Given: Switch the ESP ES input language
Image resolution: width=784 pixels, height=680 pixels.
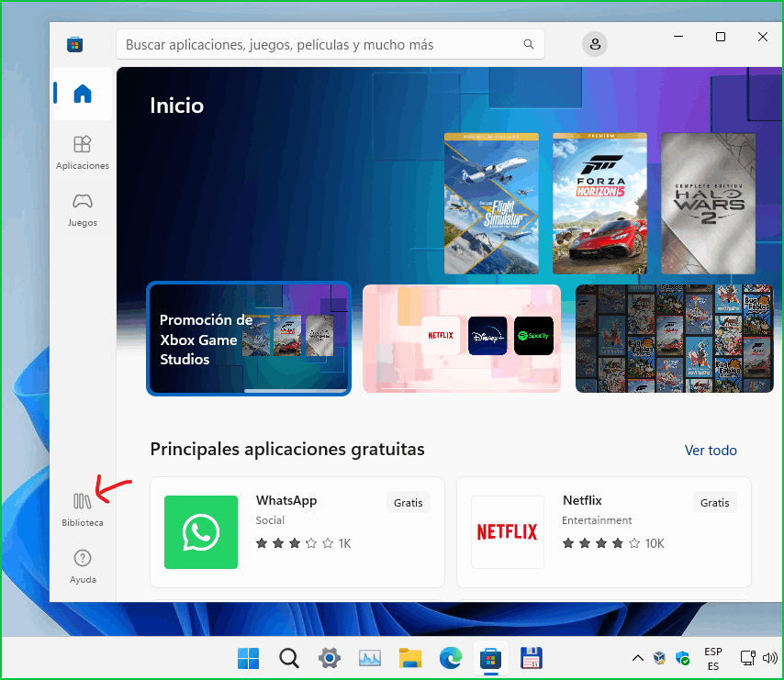Looking at the screenshot, I should click(713, 659).
